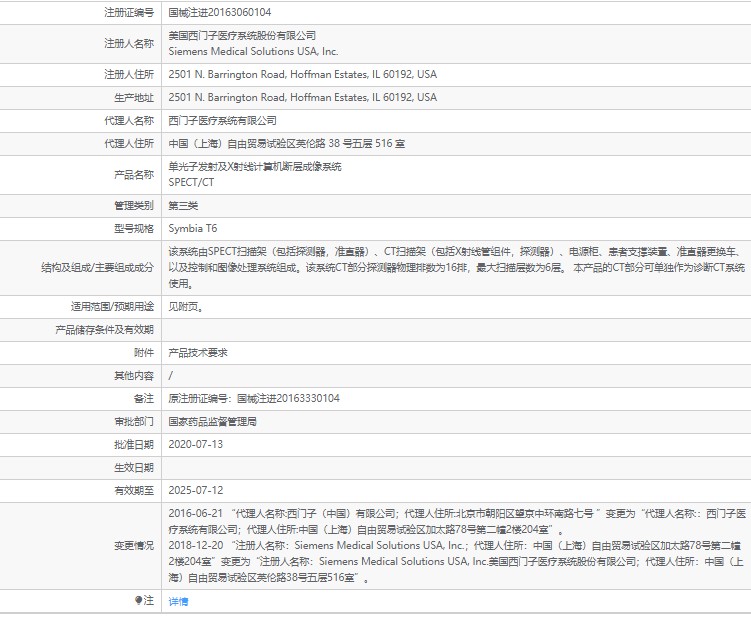The image size is (751, 622).
Task: Select approval date 2020-07-13
Action: pos(195,444)
